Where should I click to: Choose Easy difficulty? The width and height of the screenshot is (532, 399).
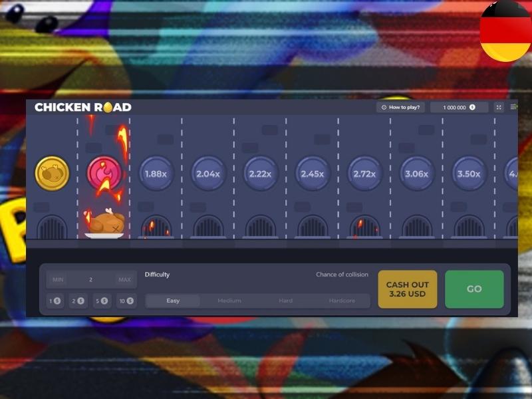click(173, 301)
